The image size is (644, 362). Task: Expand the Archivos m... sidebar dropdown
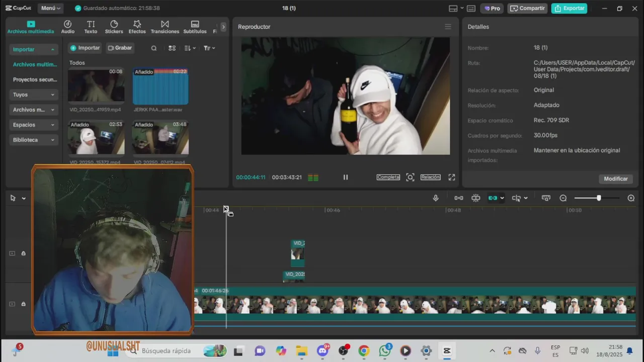[33, 110]
